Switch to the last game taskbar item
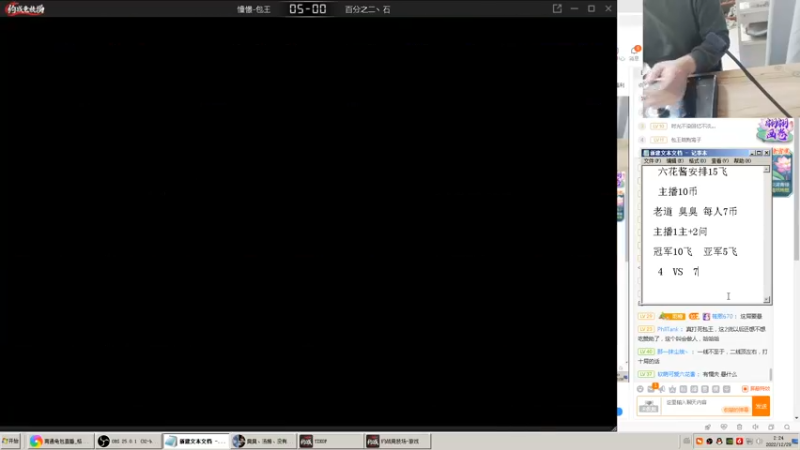 point(398,441)
